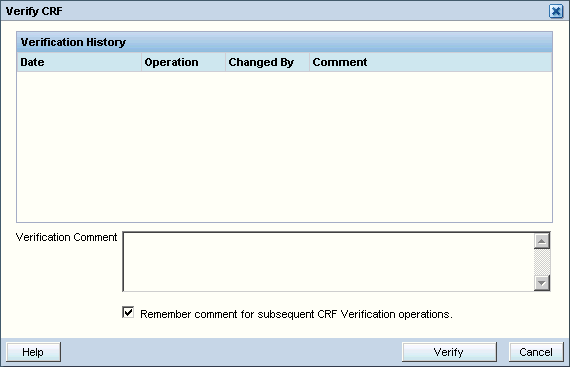Click the Verification Comment scroll down arrow

pos(542,283)
